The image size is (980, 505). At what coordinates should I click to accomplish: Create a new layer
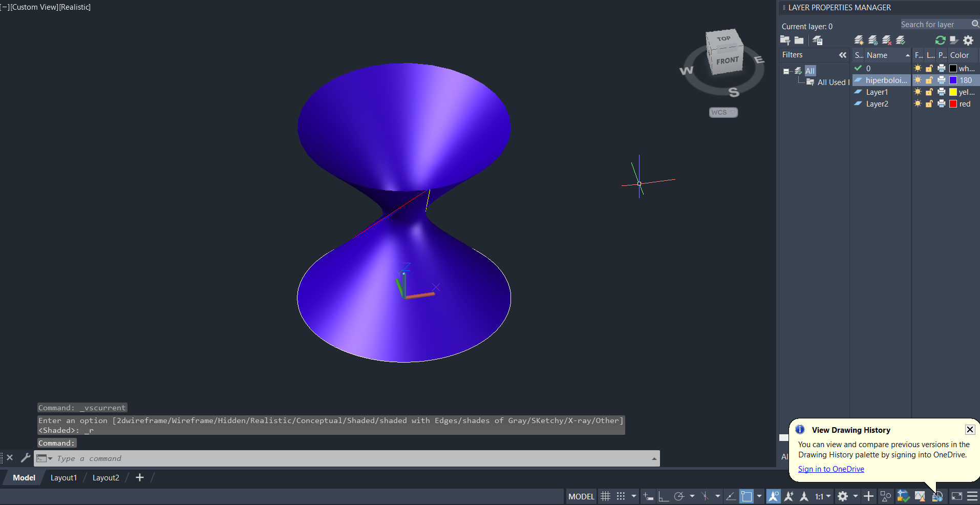(859, 40)
